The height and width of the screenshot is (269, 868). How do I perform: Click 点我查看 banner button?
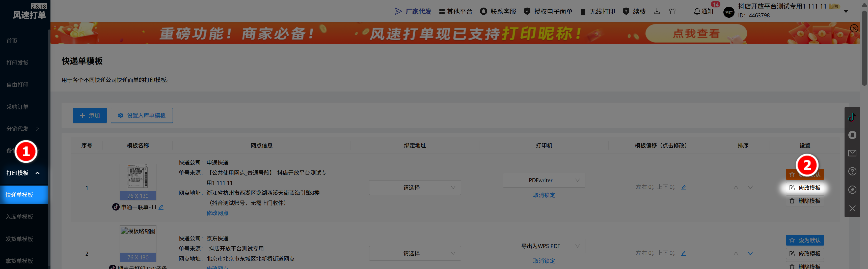click(696, 33)
